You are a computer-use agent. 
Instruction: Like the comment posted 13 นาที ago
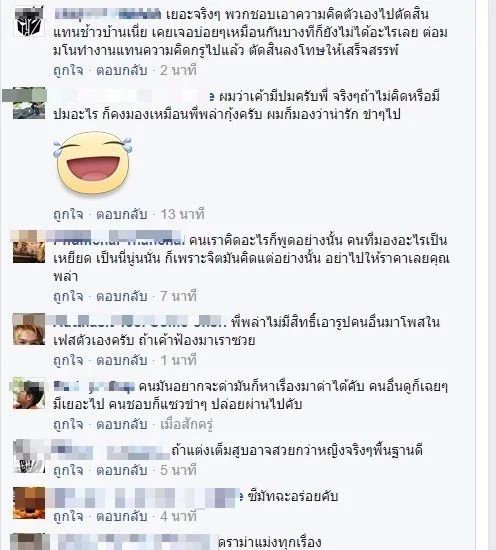coord(68,214)
